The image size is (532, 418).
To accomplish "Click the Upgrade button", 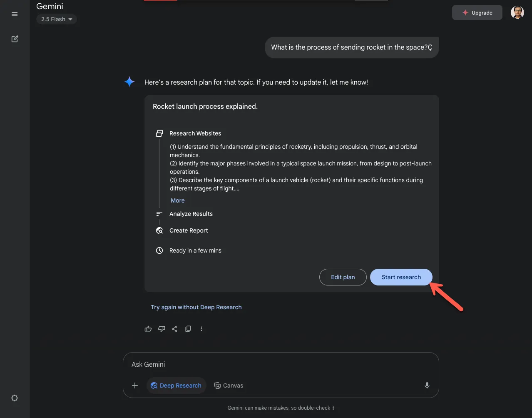I will coord(477,13).
